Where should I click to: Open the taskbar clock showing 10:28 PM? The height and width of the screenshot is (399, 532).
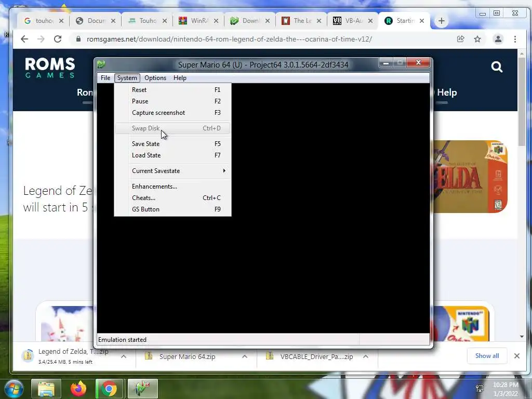(506, 389)
